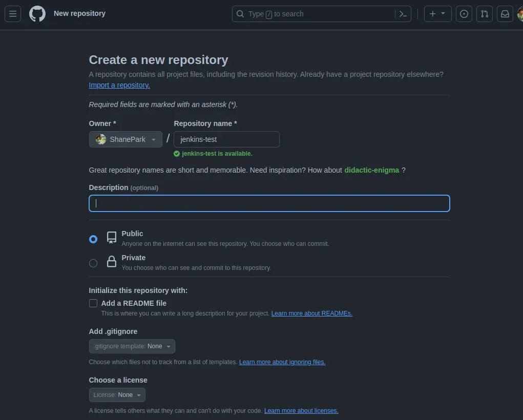Focus the Description input field
Viewport: 523px width, 420px height.
[269, 203]
